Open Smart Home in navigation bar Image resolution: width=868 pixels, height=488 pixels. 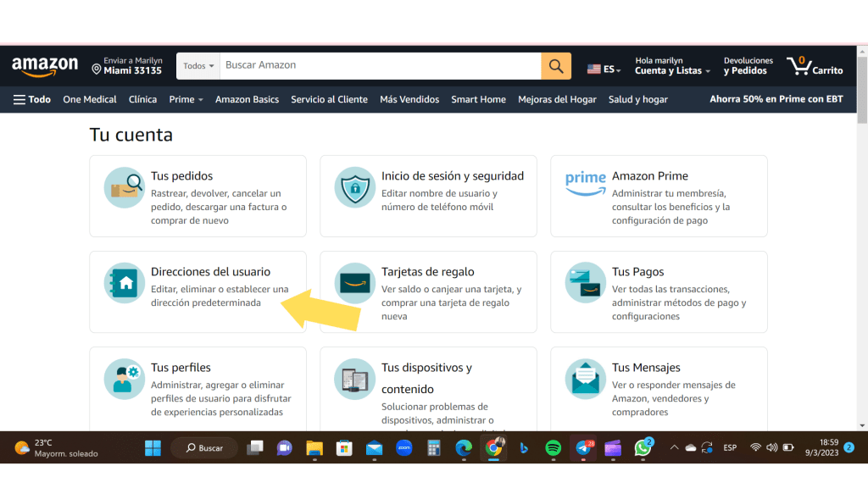pos(478,100)
